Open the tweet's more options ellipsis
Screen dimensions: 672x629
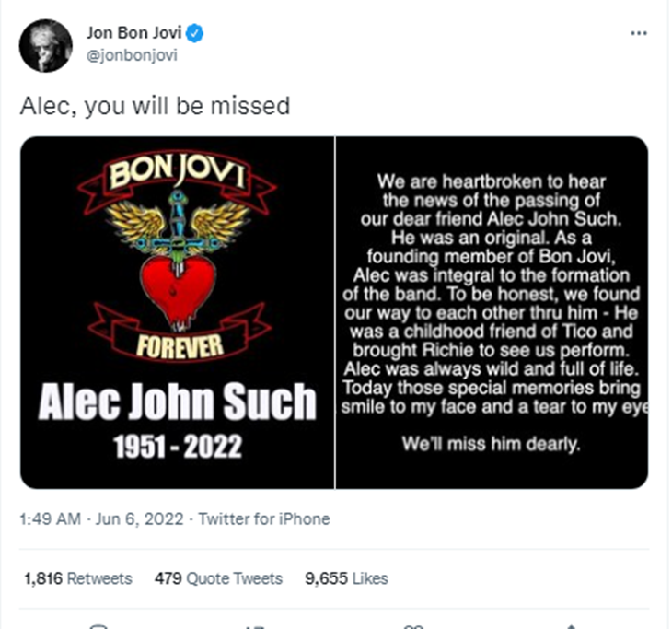(x=638, y=33)
